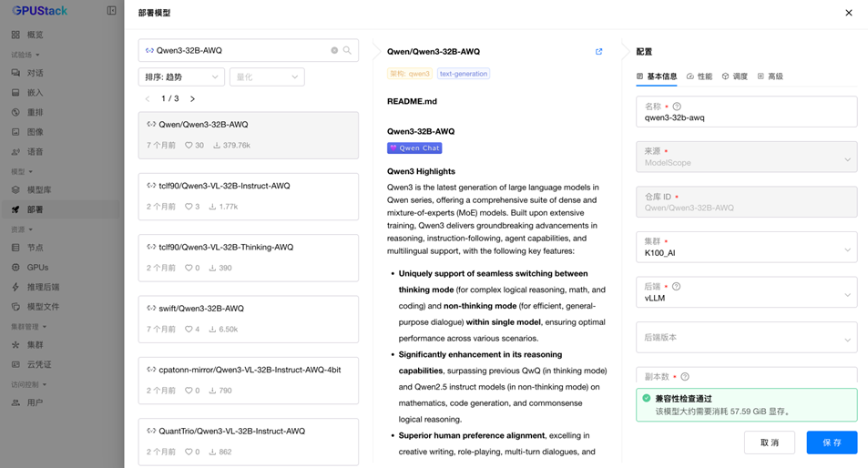Screen dimensions: 868x468
Task: Click the 名称 field with qwen3-32b-awq
Action: 747,112
